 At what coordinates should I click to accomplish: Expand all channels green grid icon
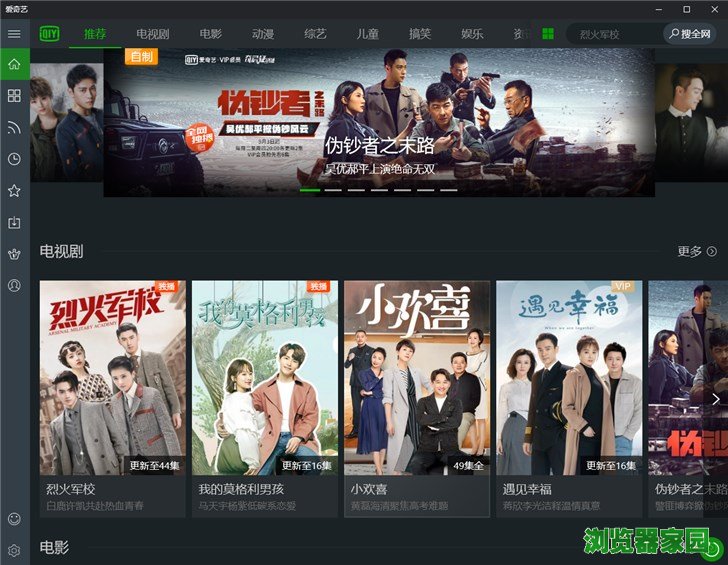point(548,34)
